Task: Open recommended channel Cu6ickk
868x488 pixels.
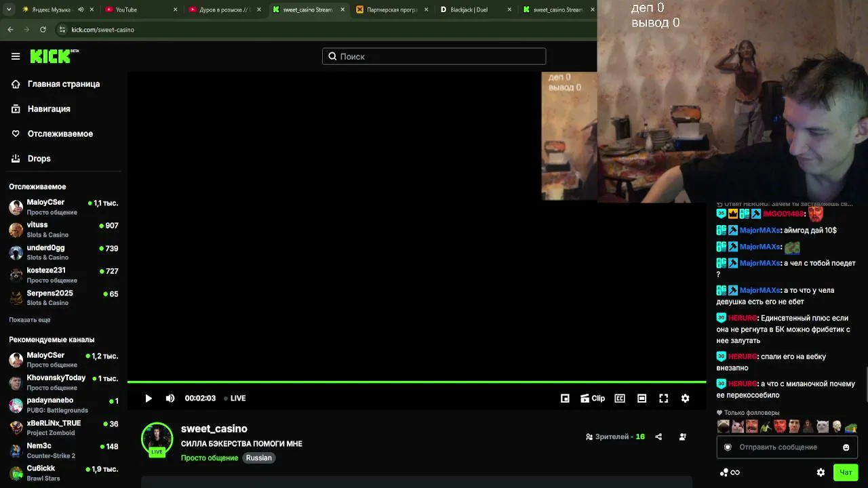Action: pos(63,473)
